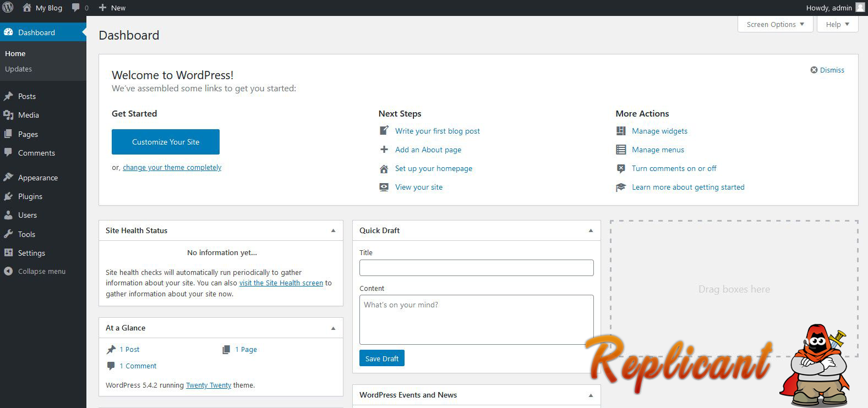Click the icon beside Turn comments on or off

tap(621, 168)
